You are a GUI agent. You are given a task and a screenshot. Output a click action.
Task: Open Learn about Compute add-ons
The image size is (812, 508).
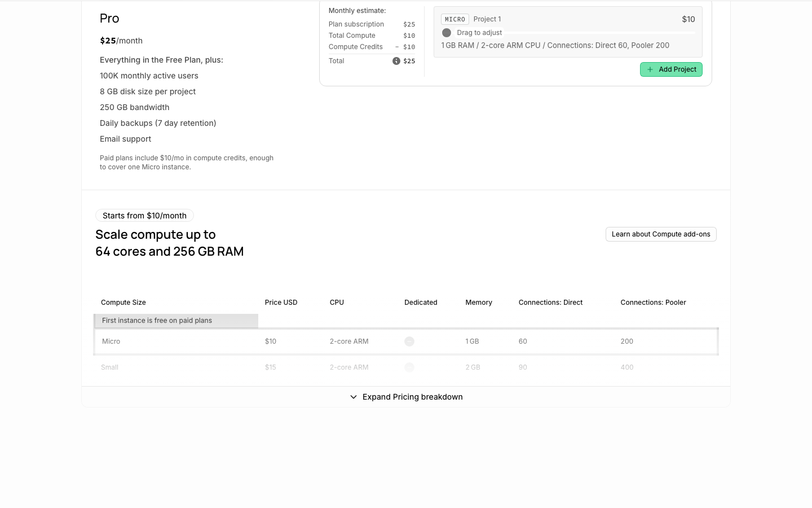point(661,234)
